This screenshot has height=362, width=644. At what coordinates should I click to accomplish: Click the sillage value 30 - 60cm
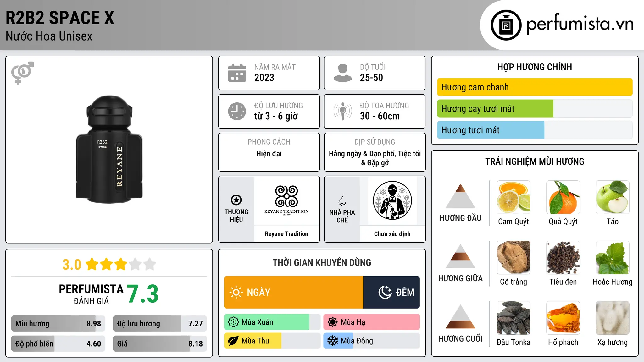click(380, 116)
